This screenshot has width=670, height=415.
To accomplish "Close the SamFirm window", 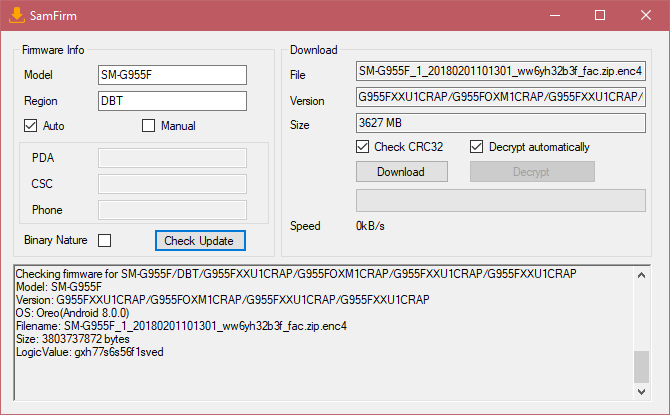I will tap(646, 15).
